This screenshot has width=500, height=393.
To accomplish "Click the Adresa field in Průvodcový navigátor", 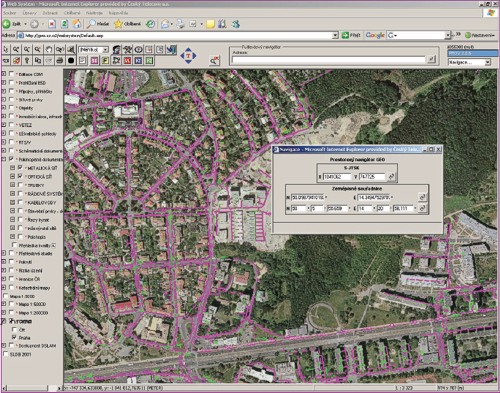I will 328,60.
